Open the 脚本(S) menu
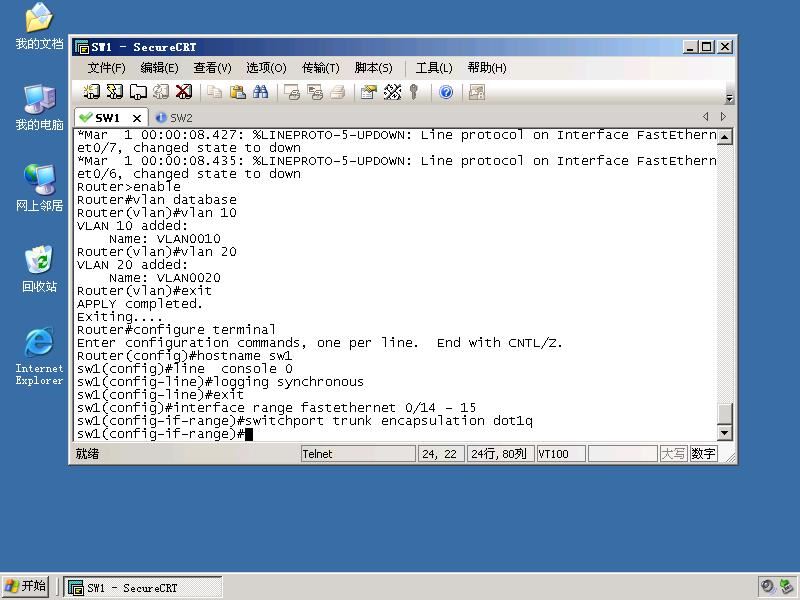This screenshot has height=600, width=800. coord(373,68)
